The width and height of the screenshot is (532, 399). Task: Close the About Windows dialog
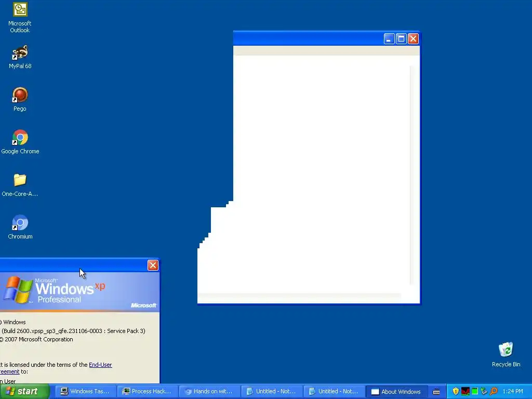[x=153, y=265]
